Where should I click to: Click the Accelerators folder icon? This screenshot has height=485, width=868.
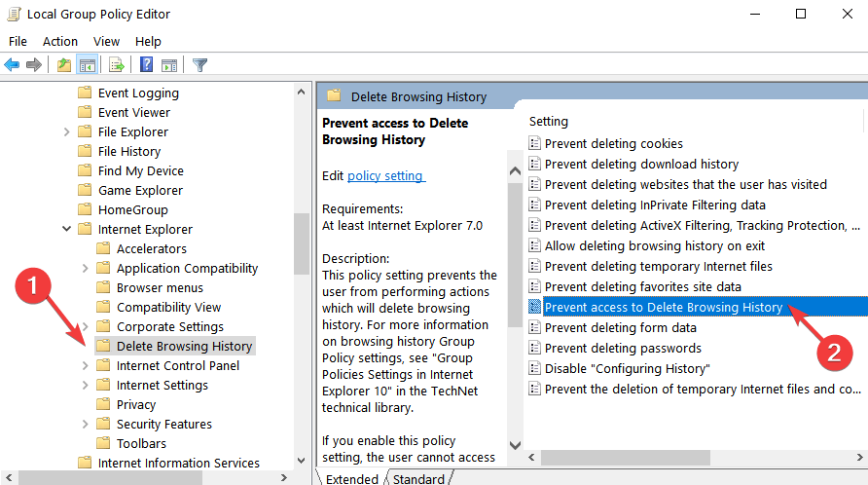(x=103, y=248)
